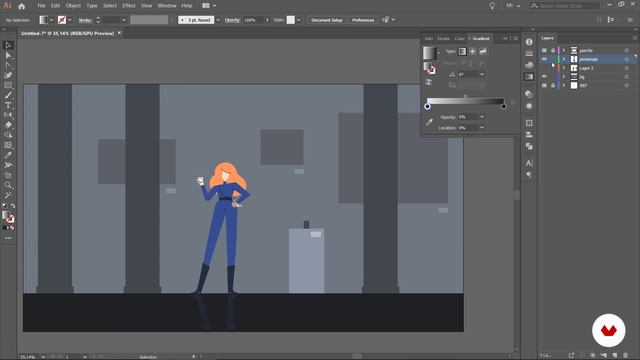Select the Zoom tool
Viewport: 640px width, 360px height.
[x=8, y=185]
